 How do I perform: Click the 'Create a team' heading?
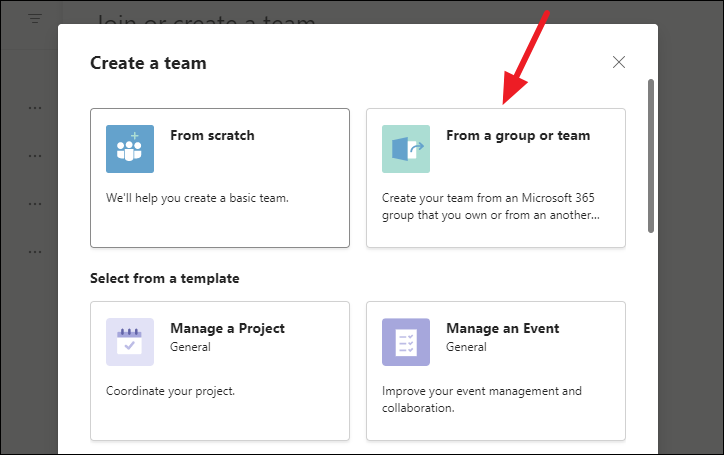[x=148, y=63]
